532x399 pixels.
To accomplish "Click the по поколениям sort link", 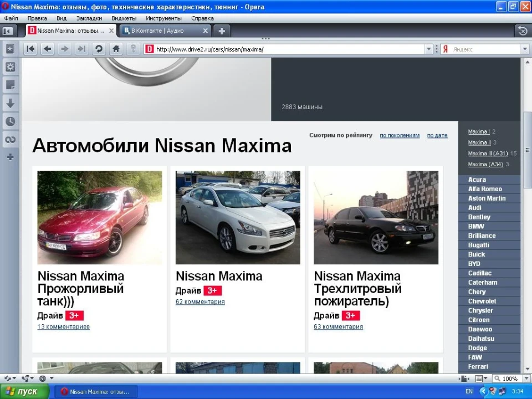I will (x=400, y=135).
